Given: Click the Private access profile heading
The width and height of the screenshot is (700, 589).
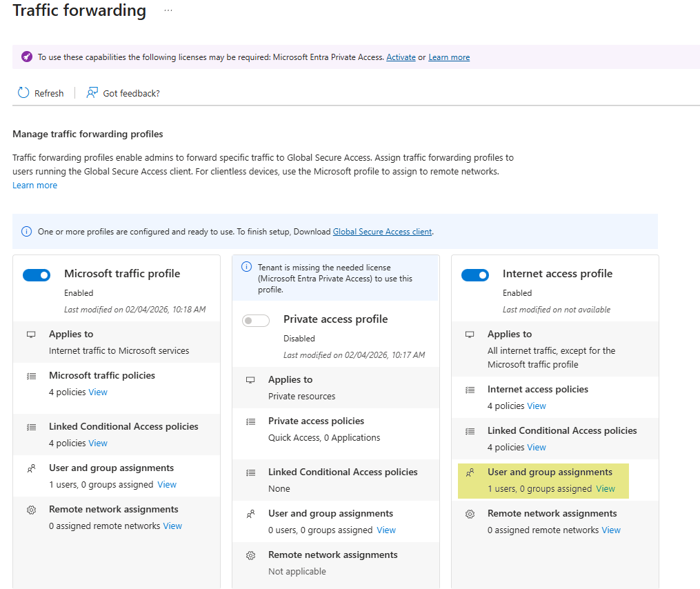Looking at the screenshot, I should click(336, 319).
